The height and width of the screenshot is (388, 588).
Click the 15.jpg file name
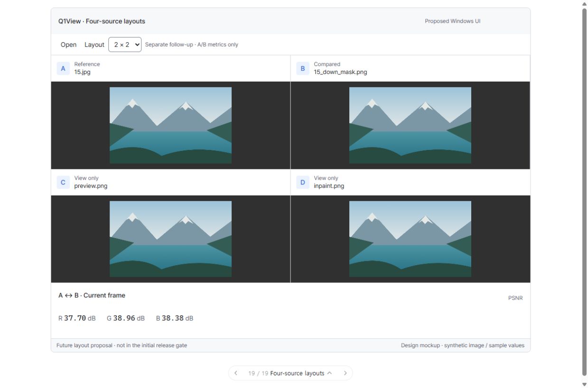tap(82, 72)
